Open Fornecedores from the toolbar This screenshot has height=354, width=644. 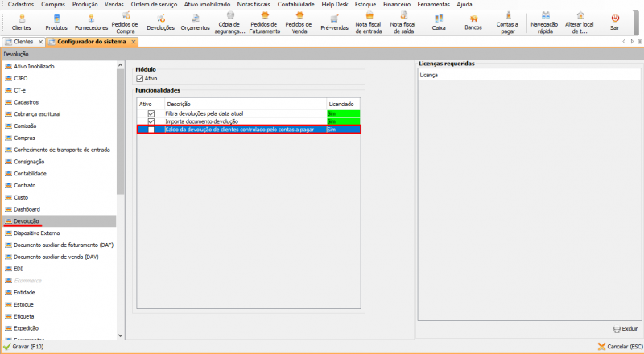[x=90, y=21]
